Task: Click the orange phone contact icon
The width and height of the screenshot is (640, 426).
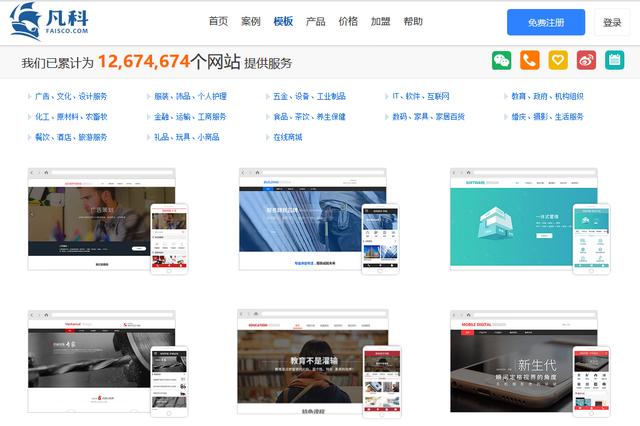Action: pyautogui.click(x=529, y=60)
